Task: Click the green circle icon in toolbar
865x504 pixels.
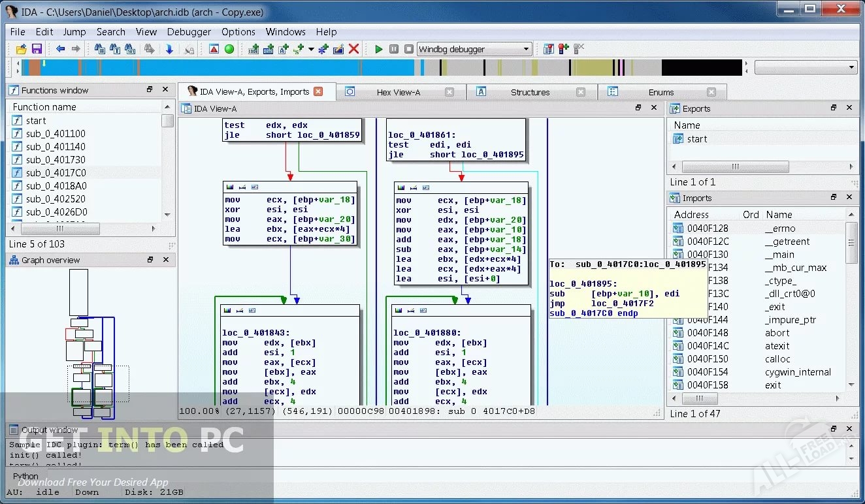Action: 229,49
